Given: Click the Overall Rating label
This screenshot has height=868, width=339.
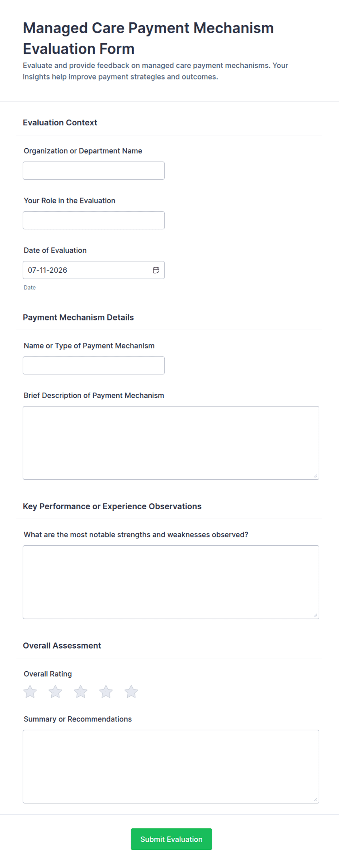Looking at the screenshot, I should (x=48, y=674).
